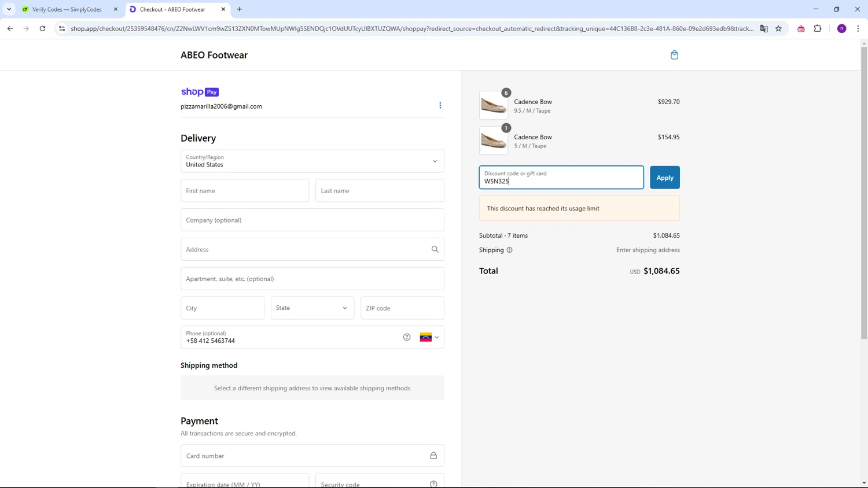The height and width of the screenshot is (488, 868).
Task: Click the card number lock icon
Action: coord(433,456)
